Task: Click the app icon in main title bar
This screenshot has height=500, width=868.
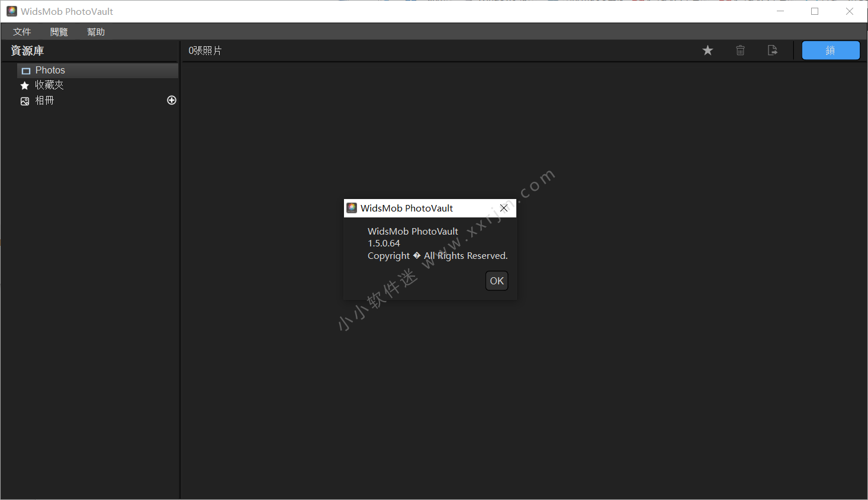Action: pos(12,11)
